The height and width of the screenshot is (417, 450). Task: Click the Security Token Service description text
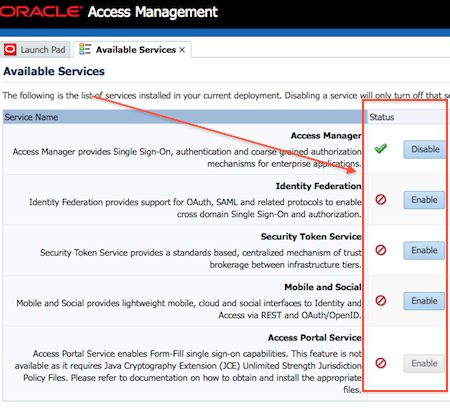(x=201, y=259)
